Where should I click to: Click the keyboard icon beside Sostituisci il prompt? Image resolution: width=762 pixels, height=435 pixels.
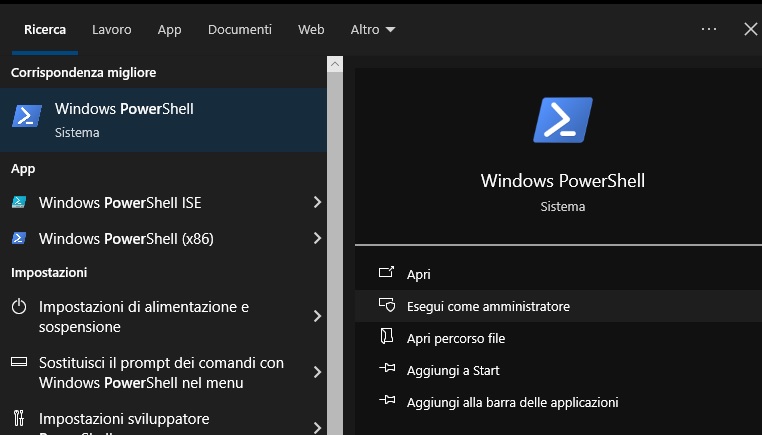point(19,362)
